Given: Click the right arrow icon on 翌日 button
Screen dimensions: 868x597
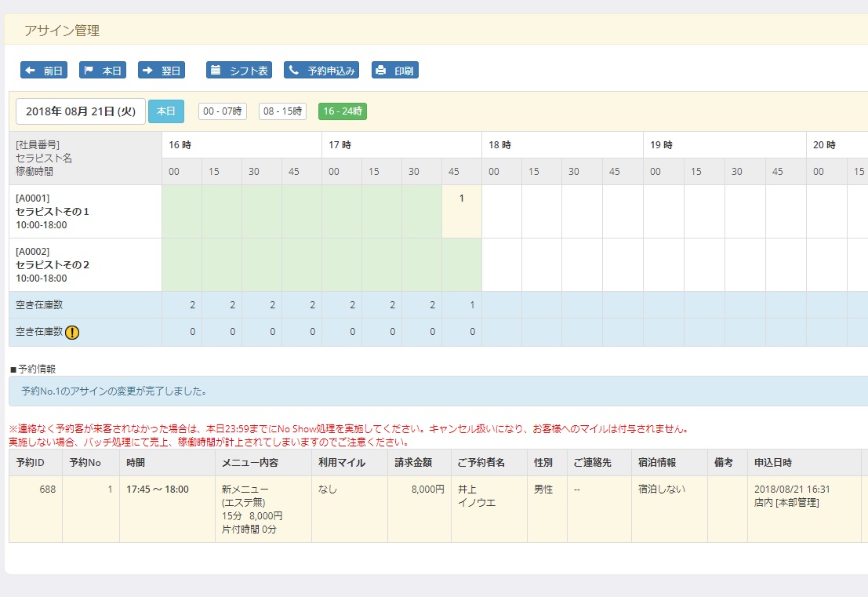Looking at the screenshot, I should click(149, 69).
